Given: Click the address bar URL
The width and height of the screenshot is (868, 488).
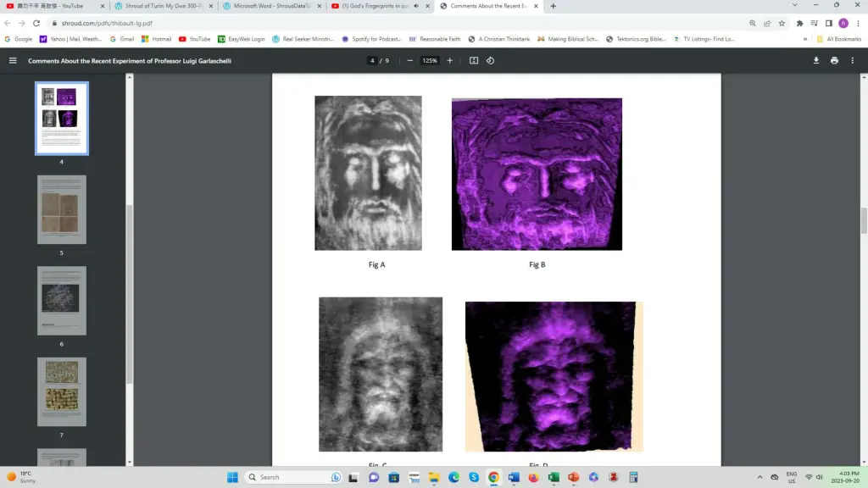Looking at the screenshot, I should click(107, 23).
